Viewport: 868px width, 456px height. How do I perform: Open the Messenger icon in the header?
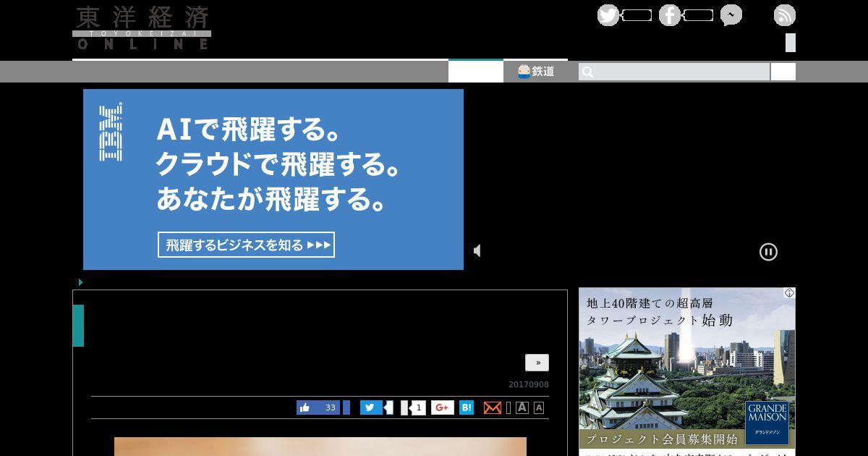click(x=731, y=15)
